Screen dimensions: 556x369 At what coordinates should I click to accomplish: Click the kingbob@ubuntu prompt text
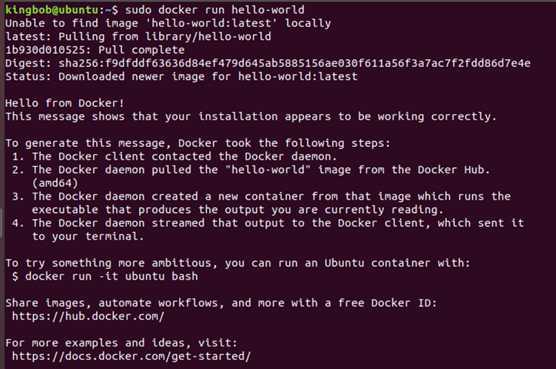coord(52,10)
